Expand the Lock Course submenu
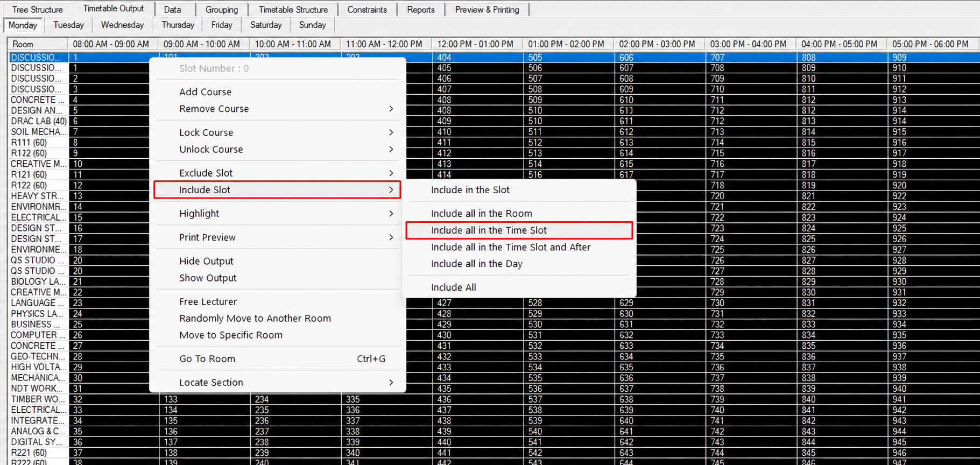Viewport: 980px width, 465px height. click(277, 132)
